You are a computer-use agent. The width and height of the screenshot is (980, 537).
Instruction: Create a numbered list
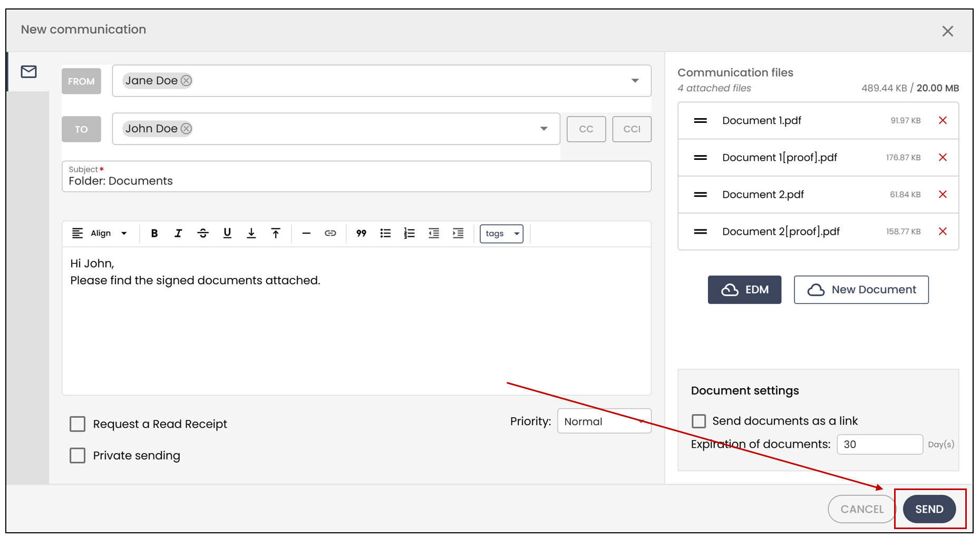pos(410,233)
